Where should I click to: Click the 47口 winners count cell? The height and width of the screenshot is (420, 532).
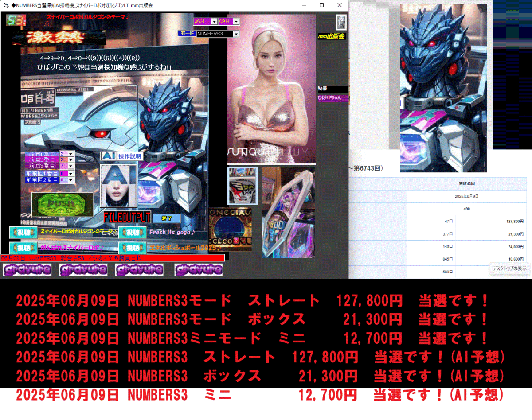(431, 221)
